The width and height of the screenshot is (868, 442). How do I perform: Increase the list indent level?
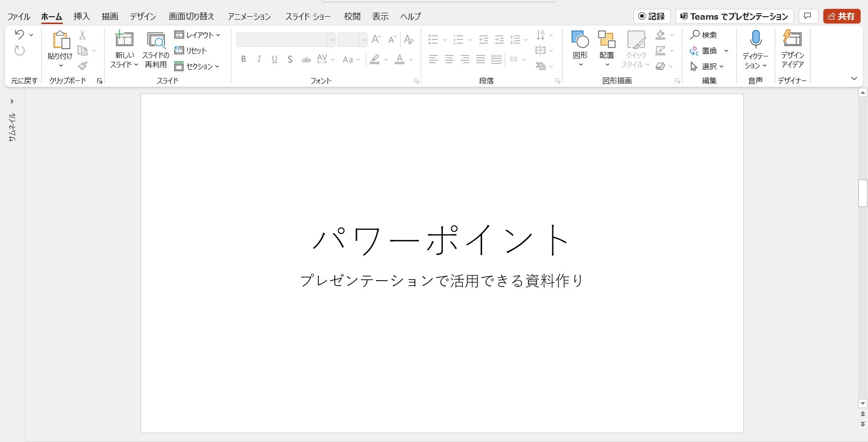coord(499,39)
